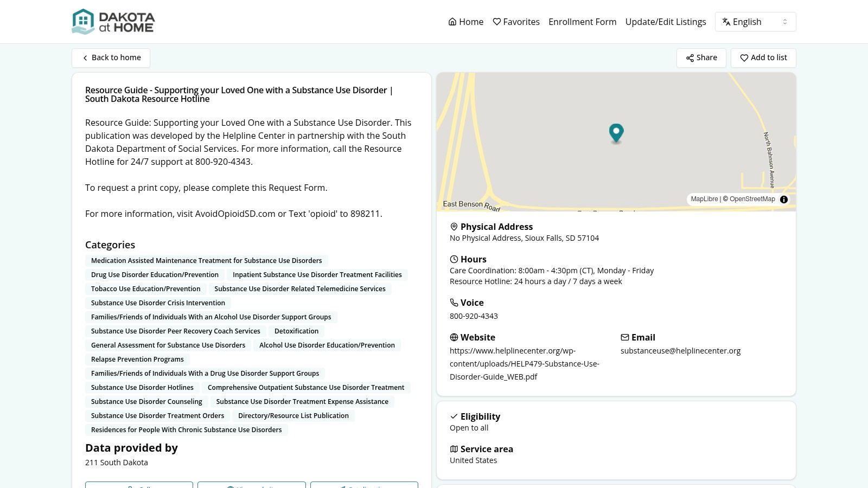This screenshot has height=488, width=868.
Task: Select Residences for People With Chronic Substance Use tag
Action: pyautogui.click(x=187, y=430)
